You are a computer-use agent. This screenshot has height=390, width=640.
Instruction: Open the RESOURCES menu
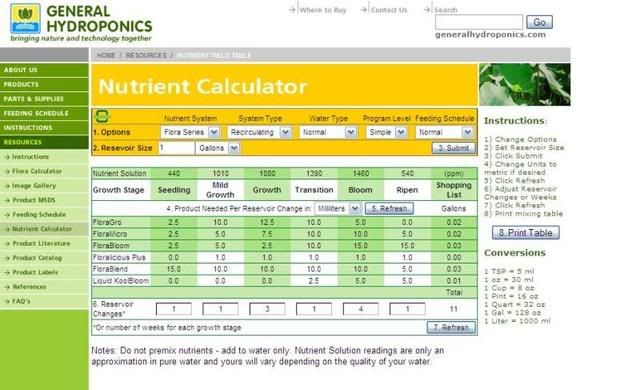[x=44, y=142]
